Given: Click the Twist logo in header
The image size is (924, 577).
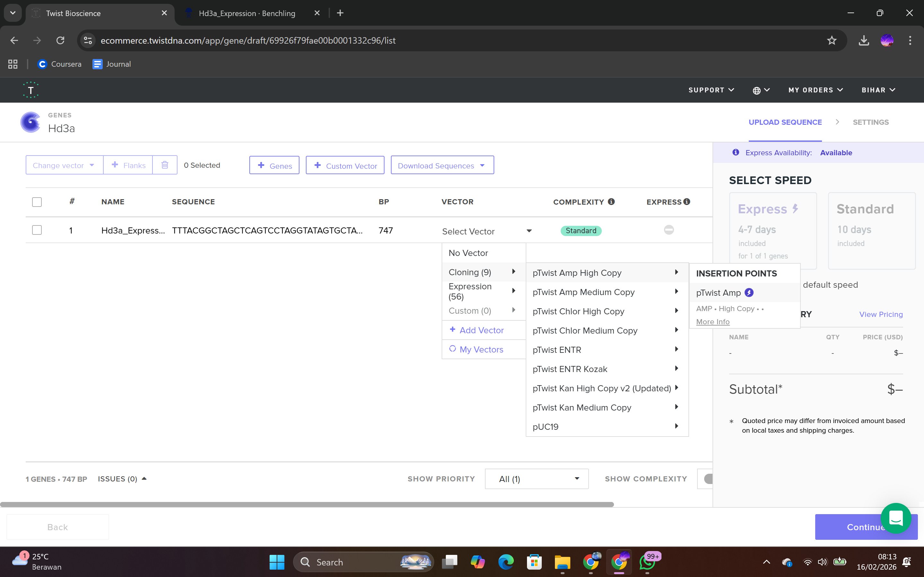Looking at the screenshot, I should [30, 90].
